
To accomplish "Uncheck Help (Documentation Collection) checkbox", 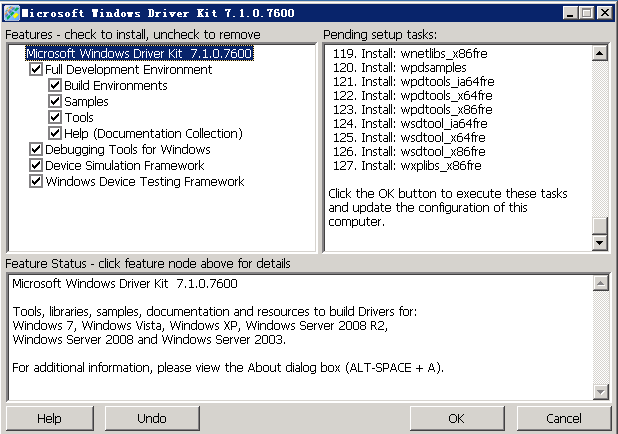I will tap(56, 134).
